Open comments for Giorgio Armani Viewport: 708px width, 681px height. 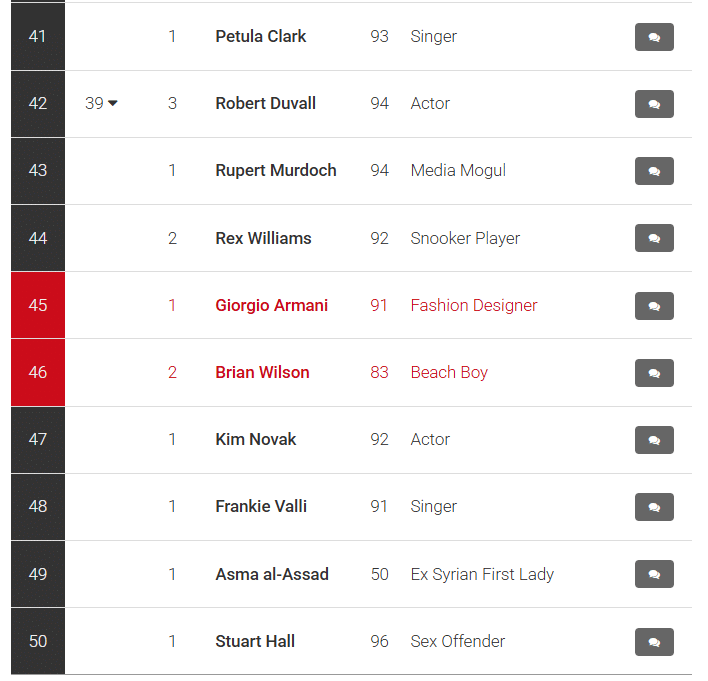pos(654,306)
